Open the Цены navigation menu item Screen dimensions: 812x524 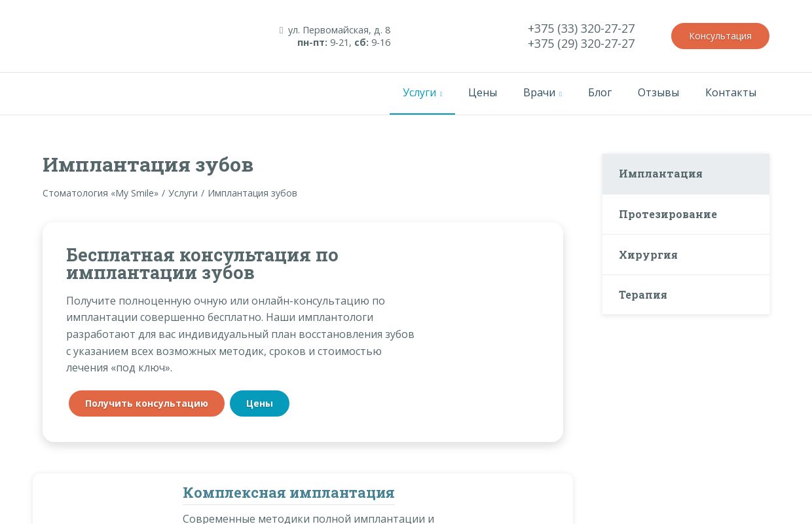tap(483, 92)
